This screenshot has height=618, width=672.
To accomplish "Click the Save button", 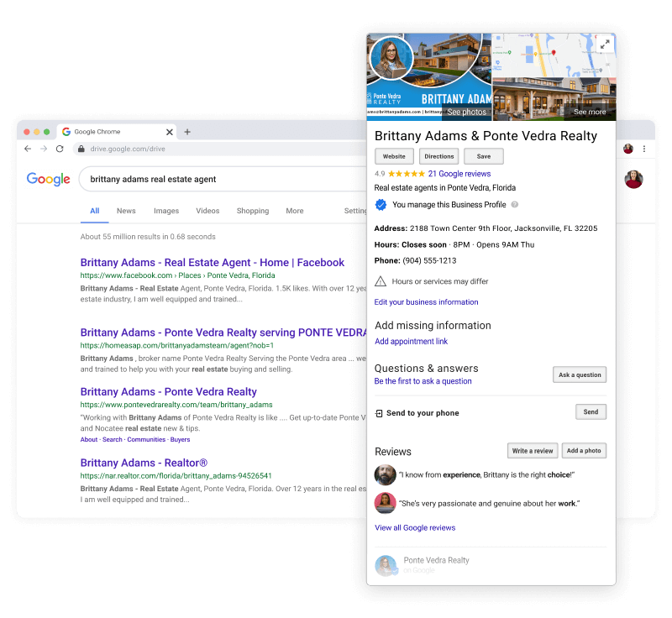I will pos(484,156).
